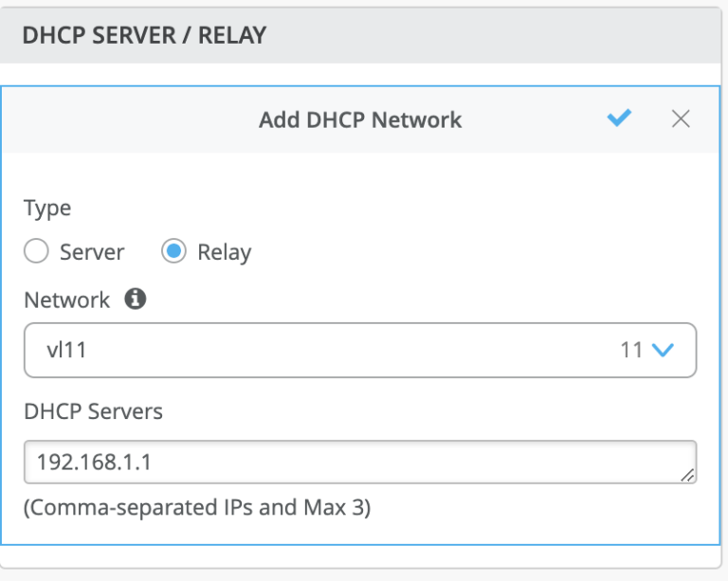The height and width of the screenshot is (581, 728).
Task: Click the VLAN ID 11 in Network selector
Action: click(x=631, y=350)
